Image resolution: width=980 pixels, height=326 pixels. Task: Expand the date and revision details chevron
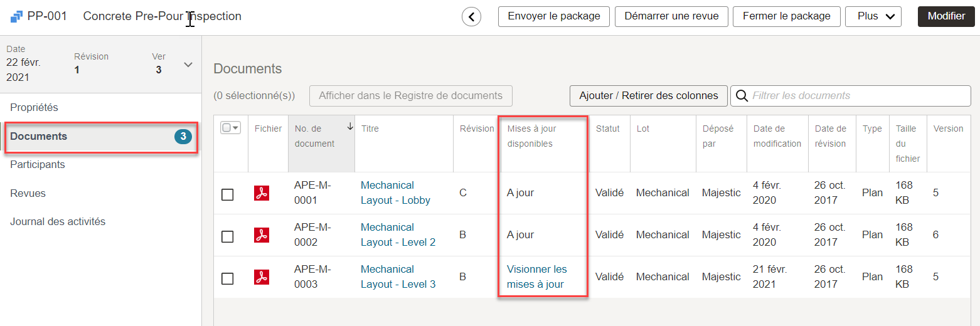point(188,65)
